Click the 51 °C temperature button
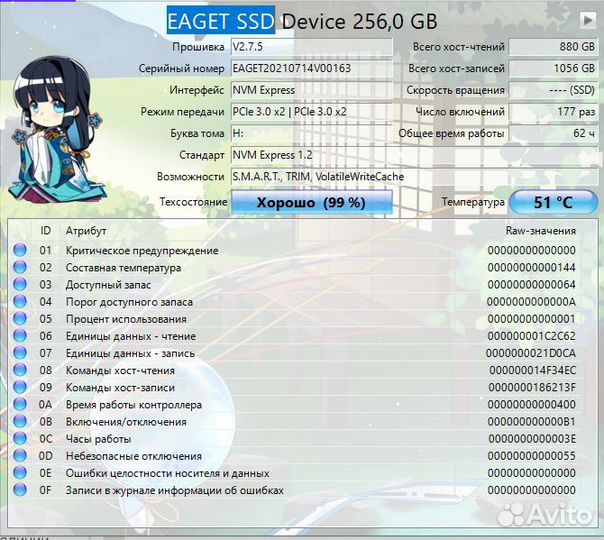Viewport: 604px width, 540px height. 553,202
